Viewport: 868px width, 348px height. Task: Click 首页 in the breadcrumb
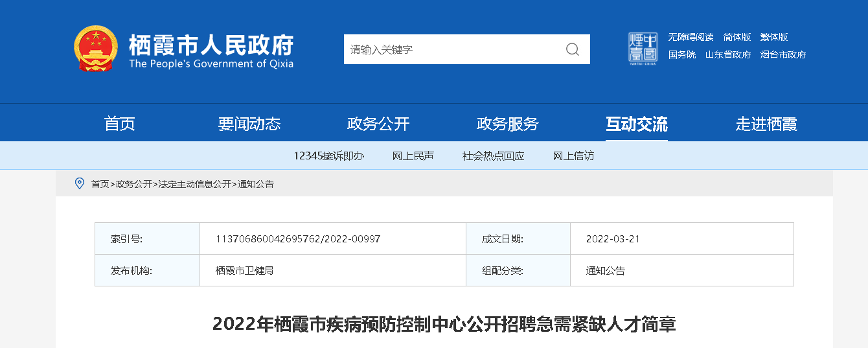pyautogui.click(x=100, y=184)
